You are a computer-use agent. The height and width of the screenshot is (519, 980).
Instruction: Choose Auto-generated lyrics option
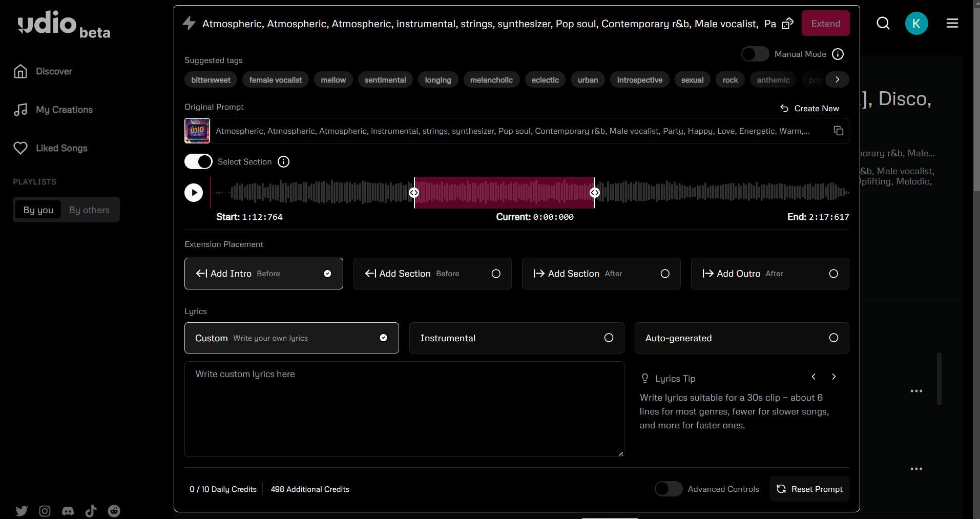pyautogui.click(x=742, y=338)
